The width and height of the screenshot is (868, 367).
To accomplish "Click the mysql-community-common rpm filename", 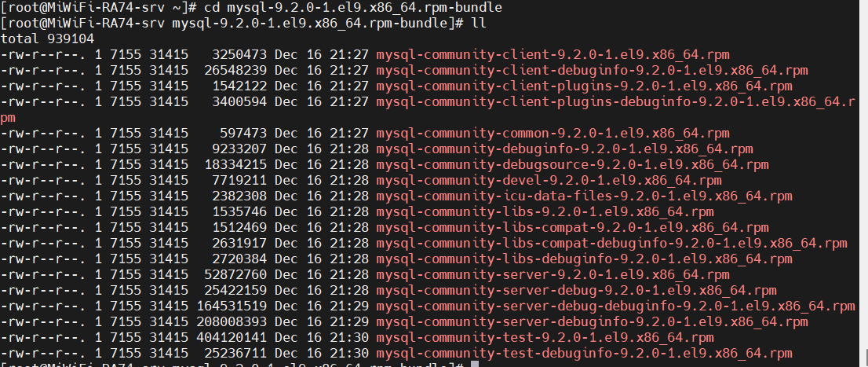I will point(553,134).
